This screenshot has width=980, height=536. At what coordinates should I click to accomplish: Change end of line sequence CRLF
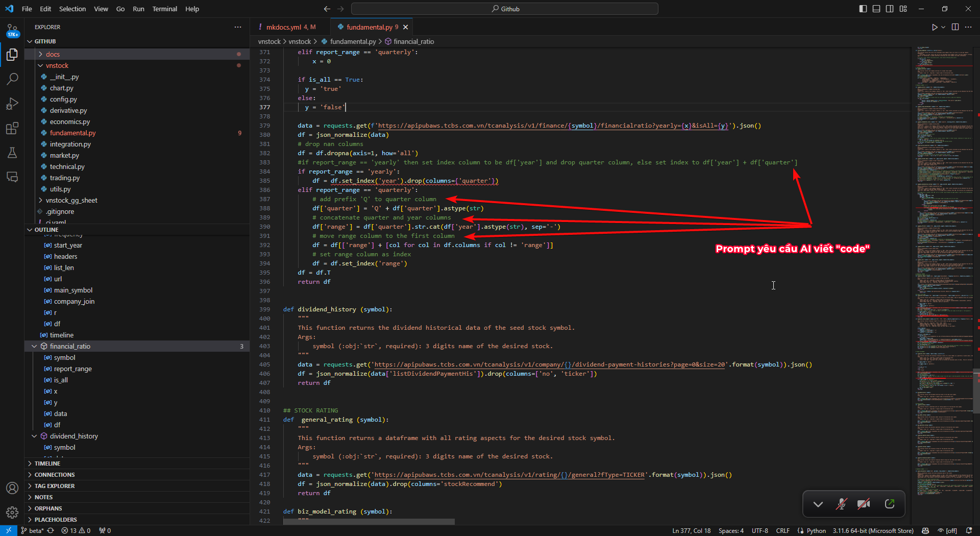[x=782, y=530]
